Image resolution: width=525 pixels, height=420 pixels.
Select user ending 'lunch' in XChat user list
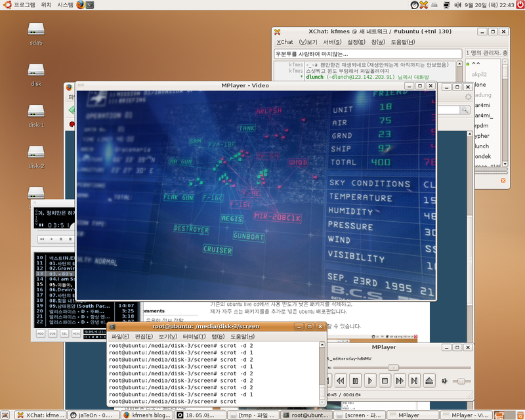pos(482,146)
